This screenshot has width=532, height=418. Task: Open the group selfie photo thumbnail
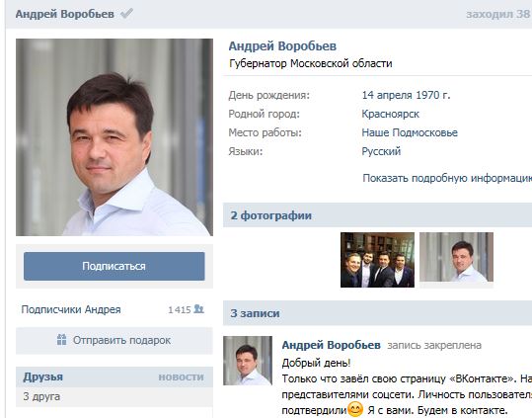(x=377, y=260)
